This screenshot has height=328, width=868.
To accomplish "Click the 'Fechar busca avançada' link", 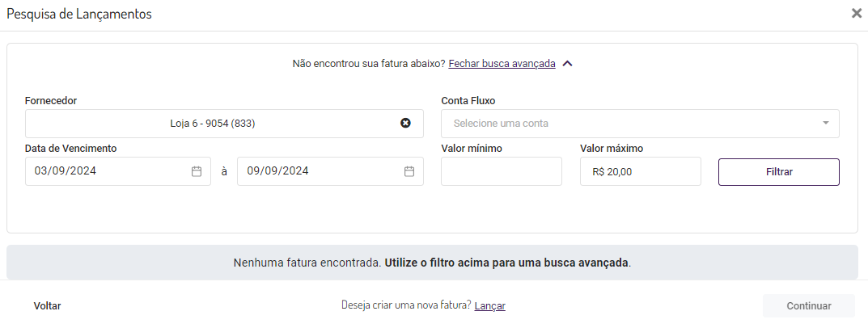I will click(502, 64).
